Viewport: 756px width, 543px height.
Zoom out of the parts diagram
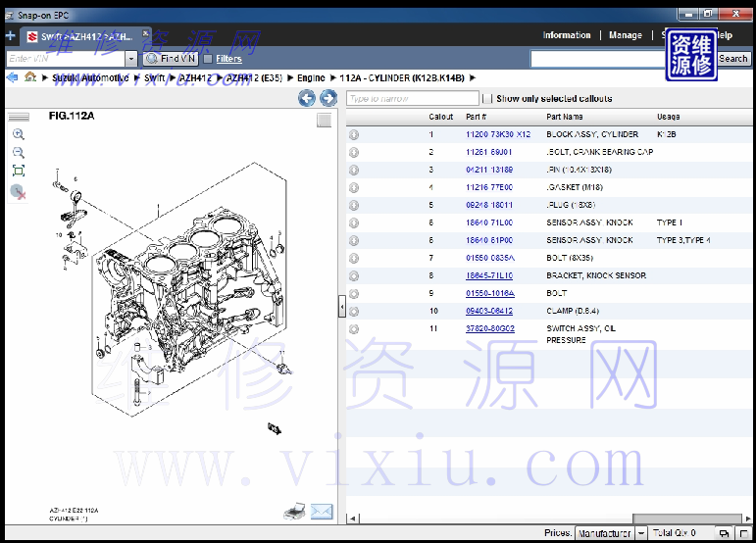click(x=18, y=153)
